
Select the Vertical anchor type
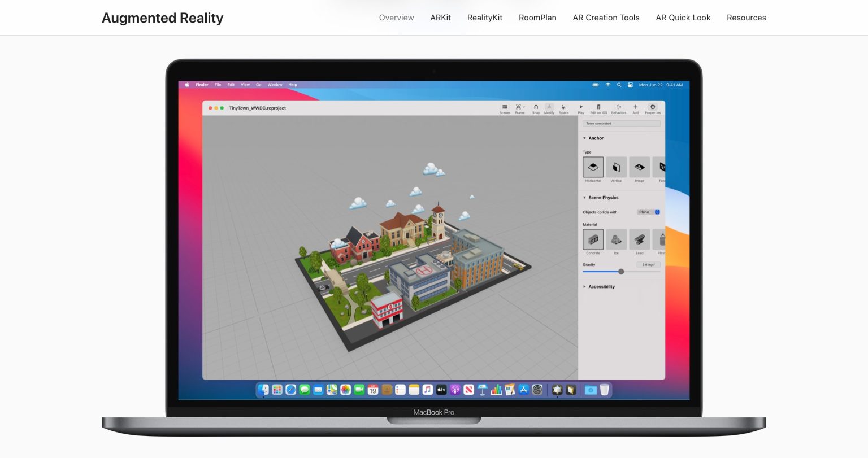click(x=616, y=166)
